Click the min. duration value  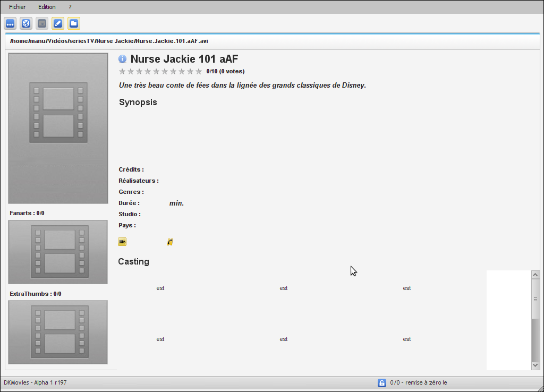pos(176,203)
